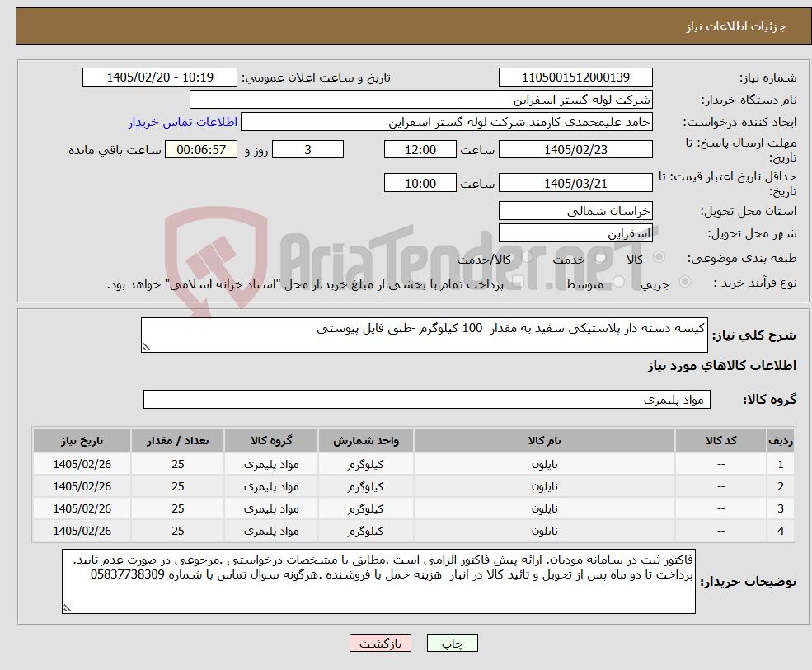Screen dimensions: 812x670
Task: Click the شماره نیاز number field
Action: [575, 77]
